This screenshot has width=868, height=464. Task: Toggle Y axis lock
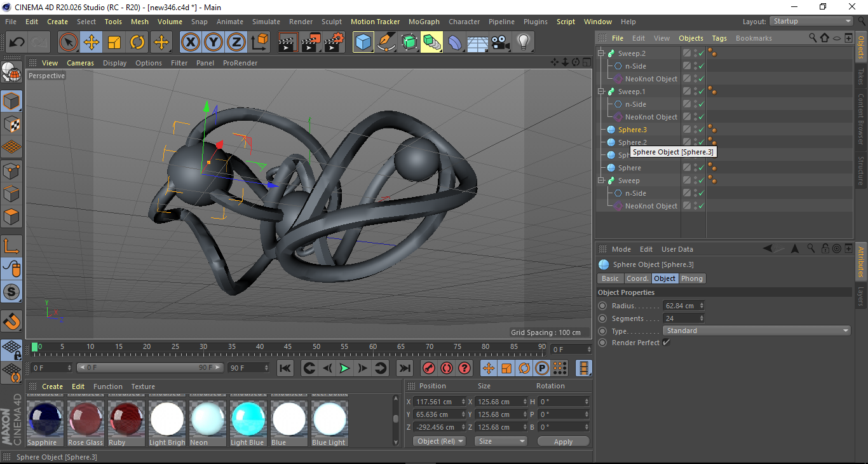(x=213, y=43)
